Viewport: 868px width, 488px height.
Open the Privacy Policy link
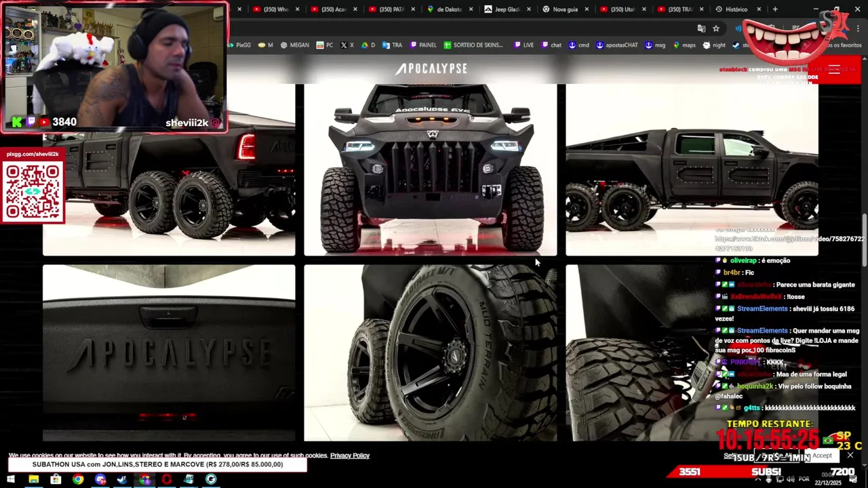pyautogui.click(x=350, y=455)
